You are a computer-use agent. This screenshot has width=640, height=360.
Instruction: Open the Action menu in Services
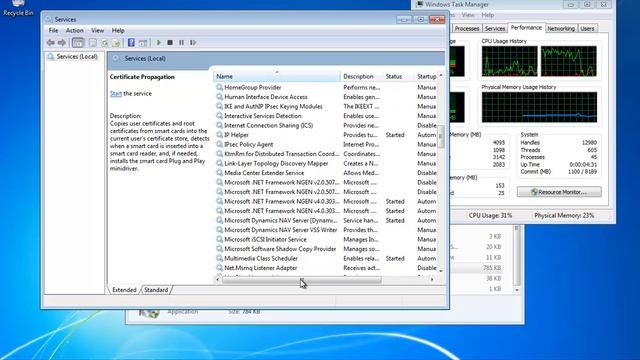[75, 31]
